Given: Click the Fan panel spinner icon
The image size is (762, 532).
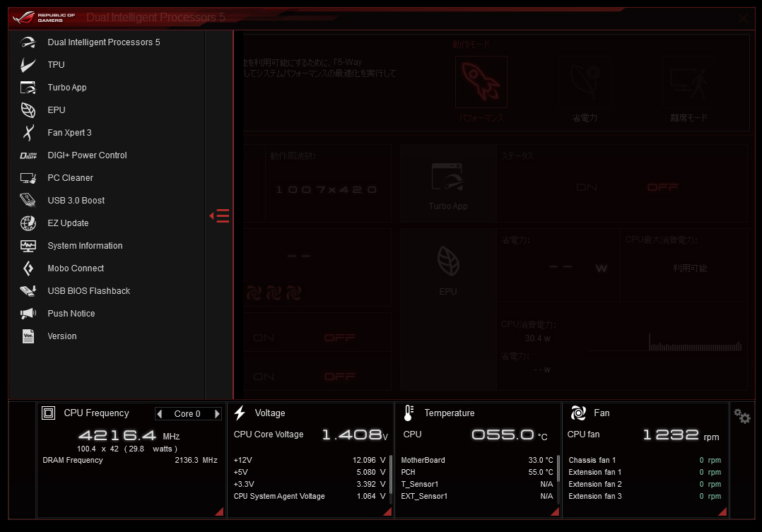Looking at the screenshot, I should tap(578, 413).
